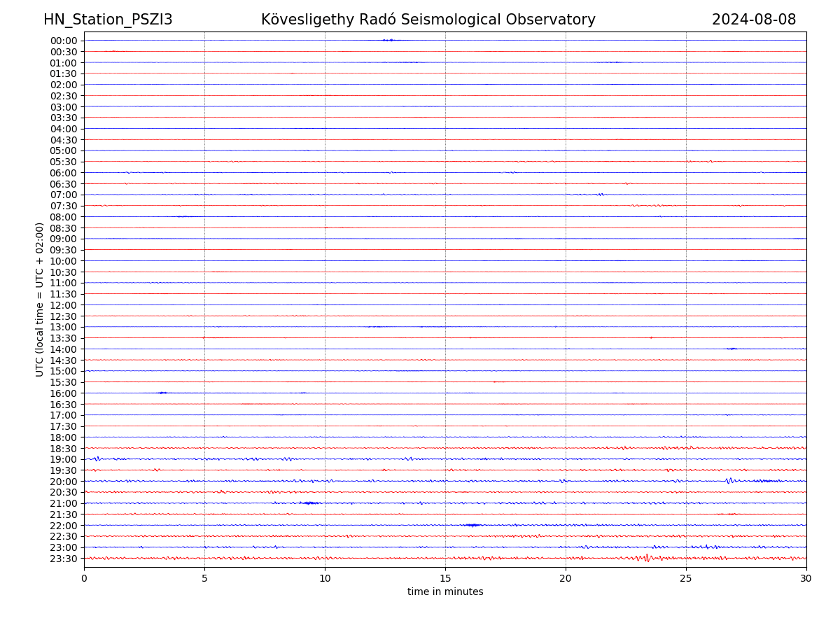Image resolution: width=840 pixels, height=630 pixels.
Task: Click the HN_Station_PSZI3 station label
Action: pyautogui.click(x=108, y=20)
